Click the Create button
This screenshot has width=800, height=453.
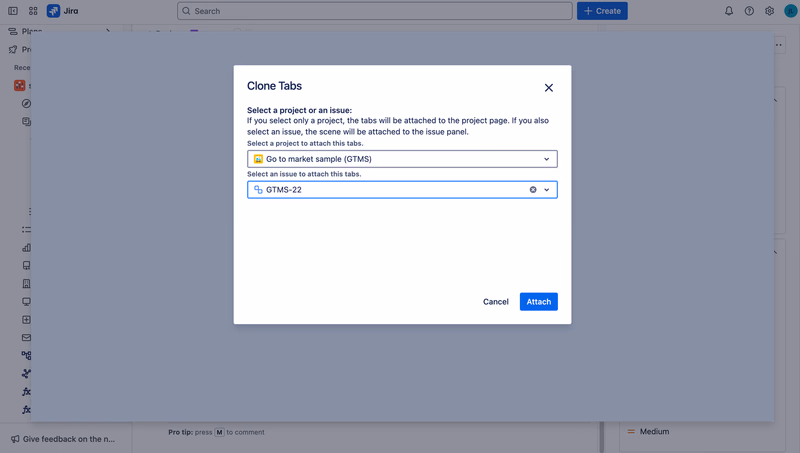[x=602, y=11]
